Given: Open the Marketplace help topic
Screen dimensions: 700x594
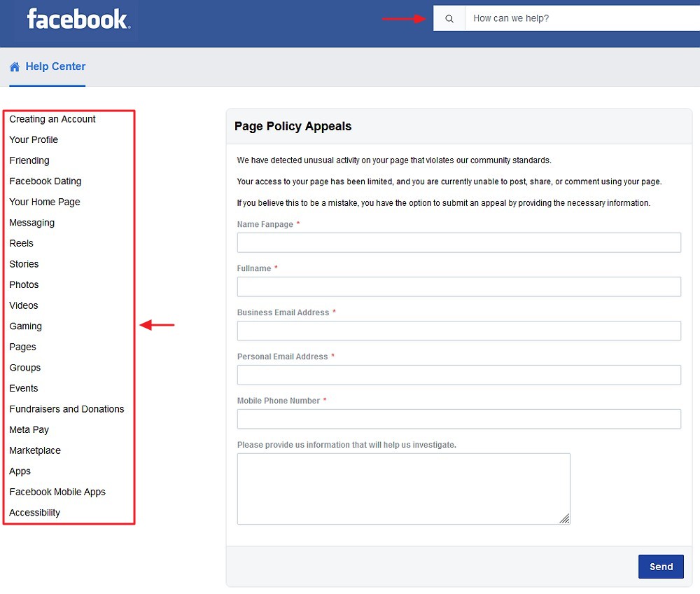Looking at the screenshot, I should (x=35, y=450).
